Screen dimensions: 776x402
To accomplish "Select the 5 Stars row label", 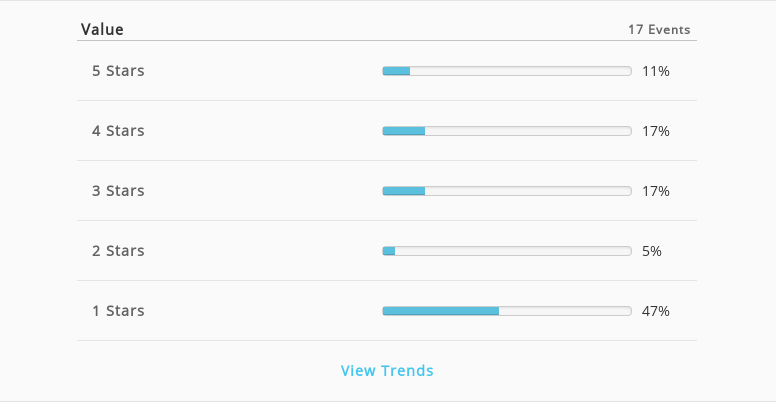I will tap(118, 71).
